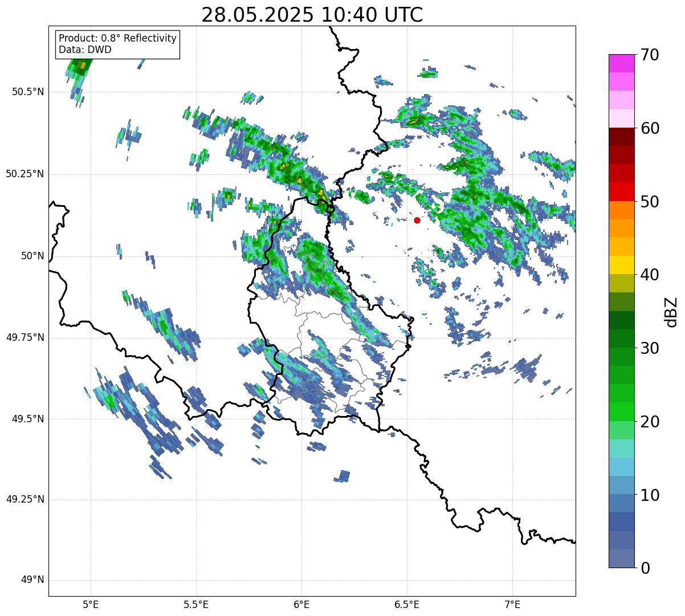Click the 30 tick on the colorbar
685x616 pixels.
[649, 348]
